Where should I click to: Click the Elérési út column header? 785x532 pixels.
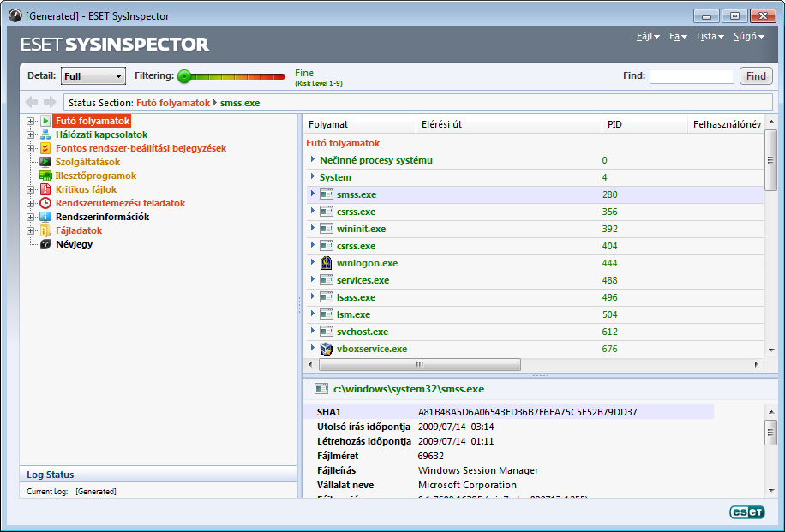point(509,124)
